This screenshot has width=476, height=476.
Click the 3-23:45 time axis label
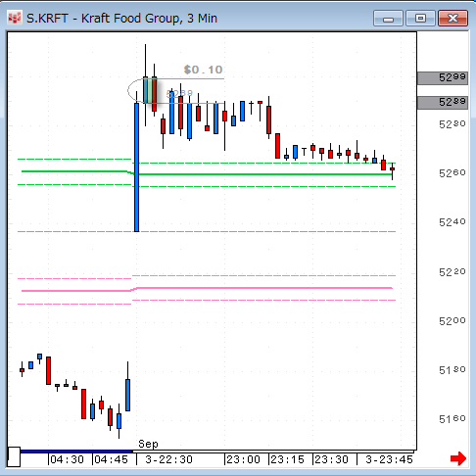pos(389,459)
